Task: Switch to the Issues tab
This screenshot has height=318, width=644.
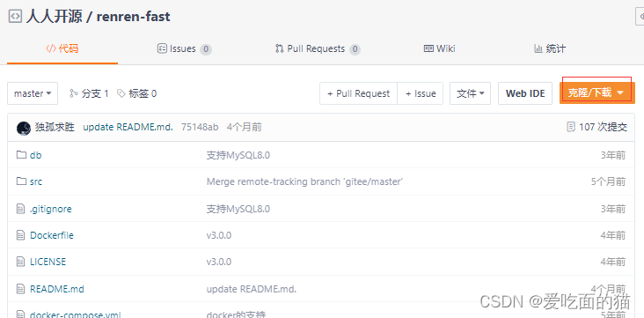Action: pyautogui.click(x=185, y=49)
